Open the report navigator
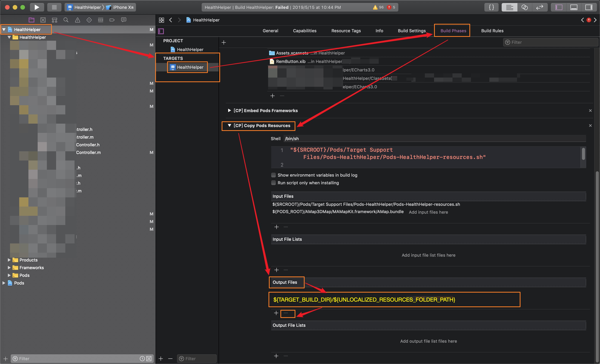Screen dimensions: 600x364 point(124,20)
